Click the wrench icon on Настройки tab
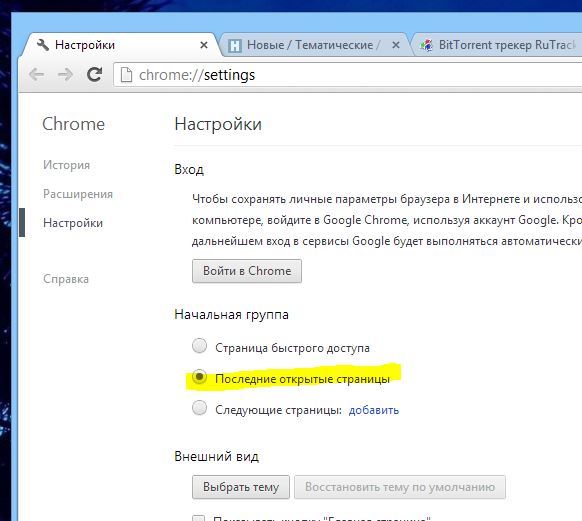Viewport: 582px width, 521px height. [x=43, y=45]
